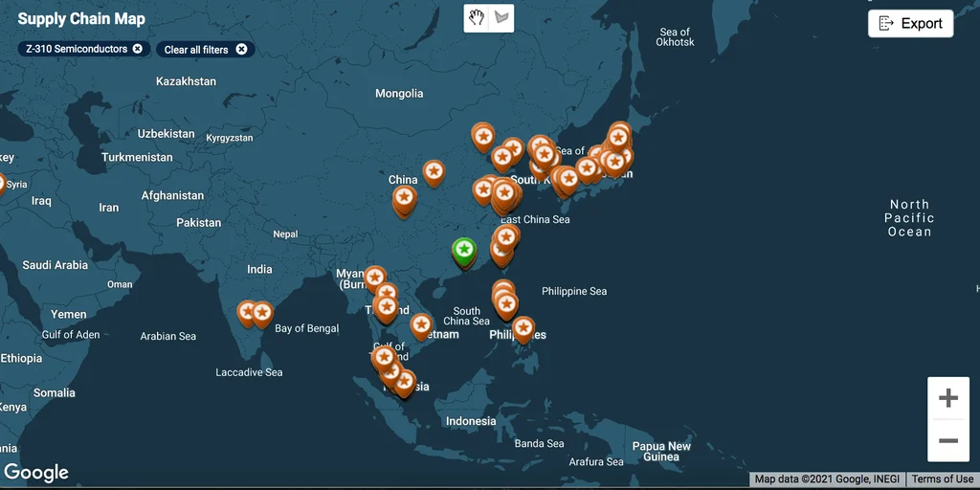Click the Sea of Okhotsk label
The height and width of the screenshot is (490, 980).
pos(675,37)
